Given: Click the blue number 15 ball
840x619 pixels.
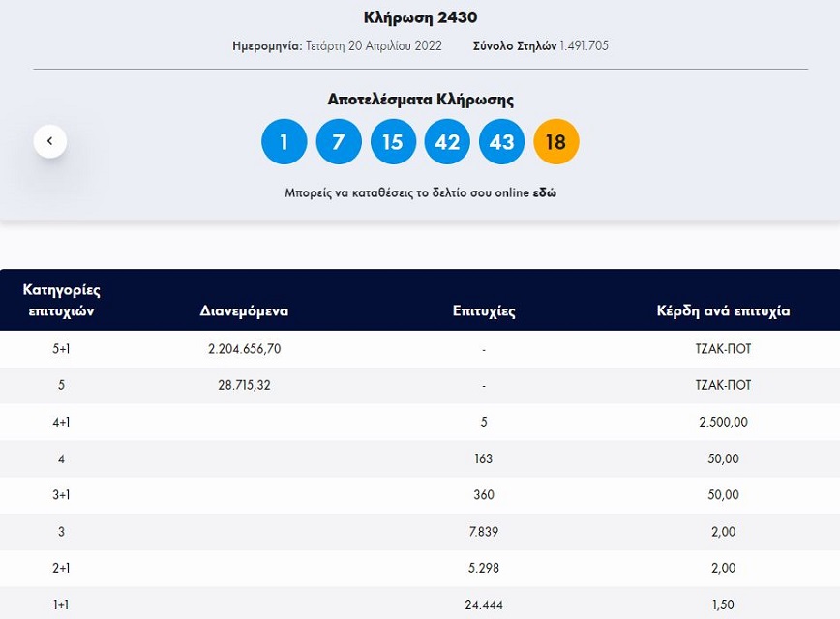Looking at the screenshot, I should [393, 142].
